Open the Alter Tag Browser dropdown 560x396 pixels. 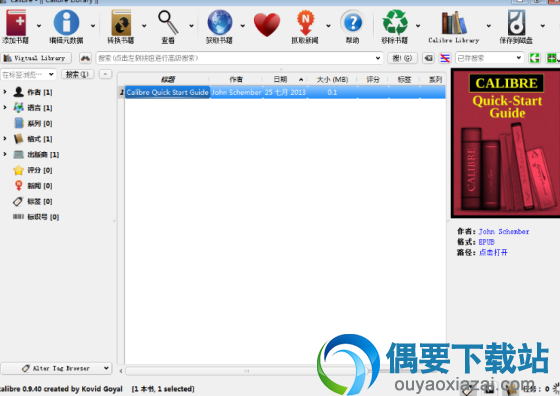coord(56,368)
